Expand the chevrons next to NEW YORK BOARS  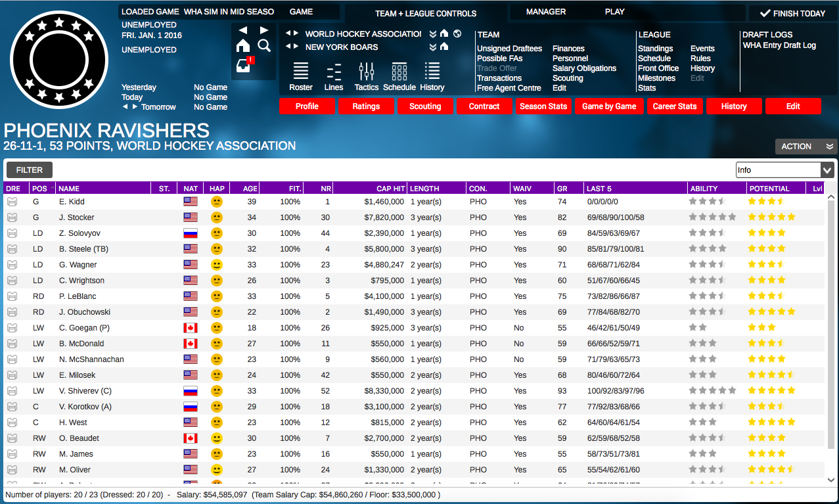tap(433, 47)
